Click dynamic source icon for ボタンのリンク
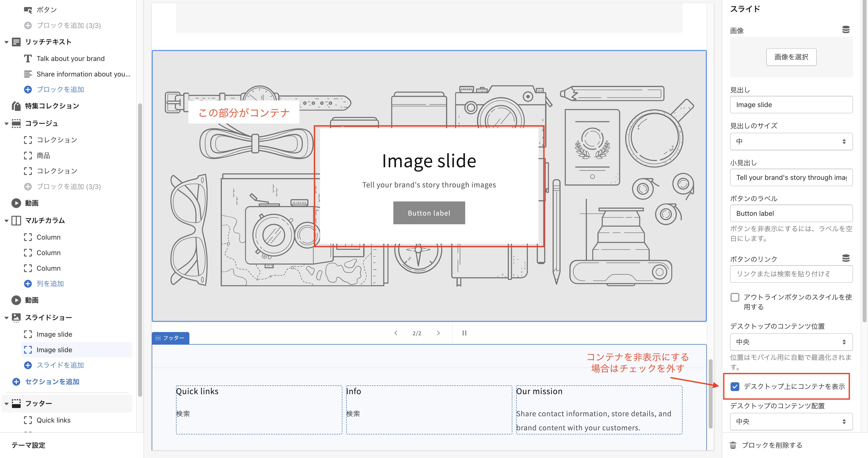 pyautogui.click(x=846, y=258)
